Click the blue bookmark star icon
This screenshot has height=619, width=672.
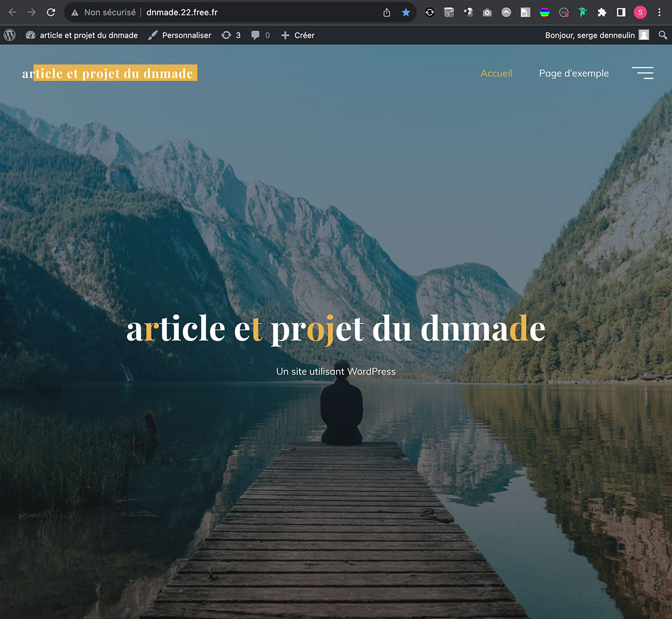(406, 12)
